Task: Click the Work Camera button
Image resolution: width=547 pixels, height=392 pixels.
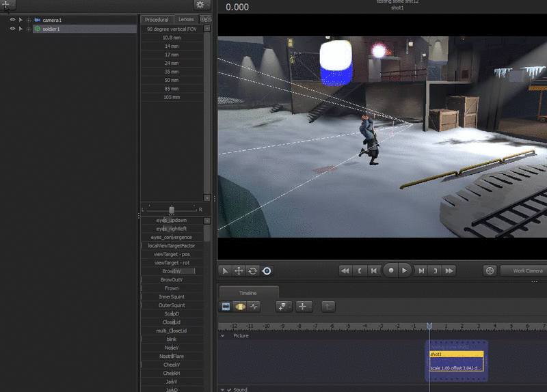Action: click(x=526, y=270)
